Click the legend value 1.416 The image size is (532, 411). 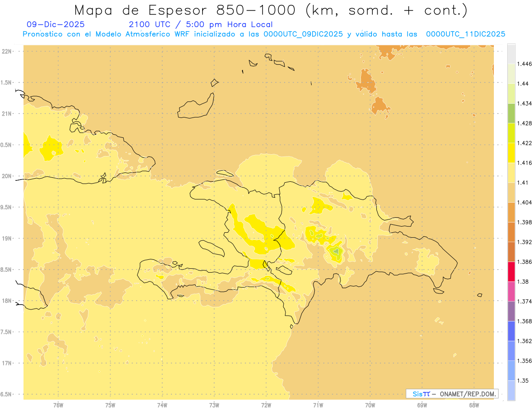[525, 163]
